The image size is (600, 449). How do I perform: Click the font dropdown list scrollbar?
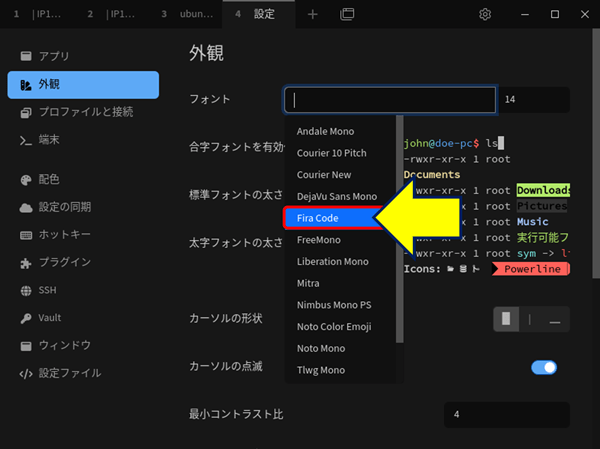[399, 230]
